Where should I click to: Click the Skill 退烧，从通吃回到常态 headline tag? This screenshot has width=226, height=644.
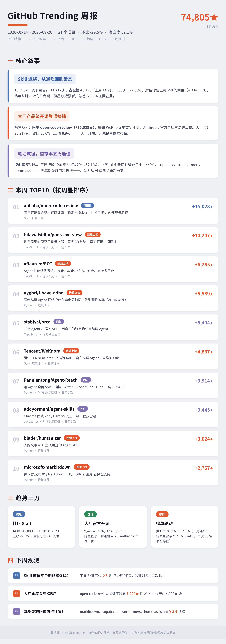[x=45, y=79]
